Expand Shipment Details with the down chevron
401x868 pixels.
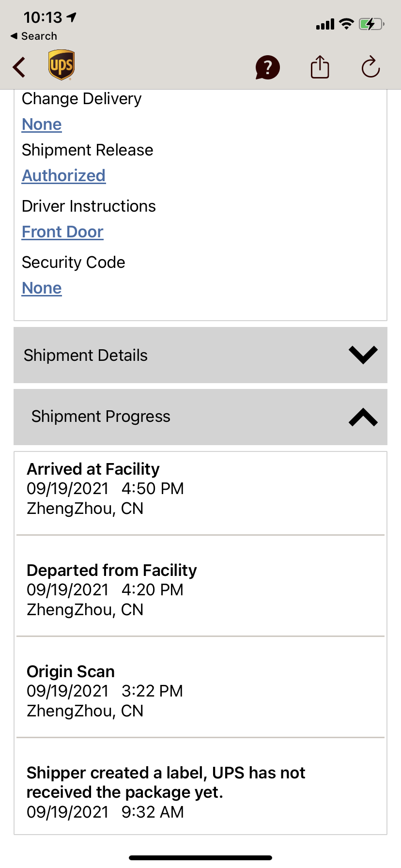tap(363, 355)
